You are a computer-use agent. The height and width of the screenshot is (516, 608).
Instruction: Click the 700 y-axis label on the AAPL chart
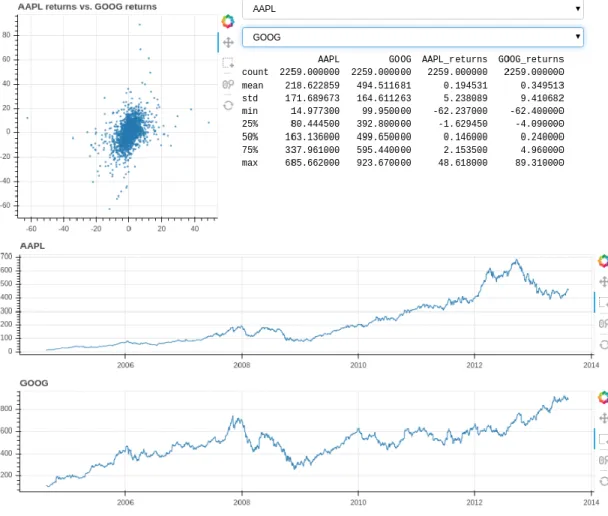click(7, 257)
